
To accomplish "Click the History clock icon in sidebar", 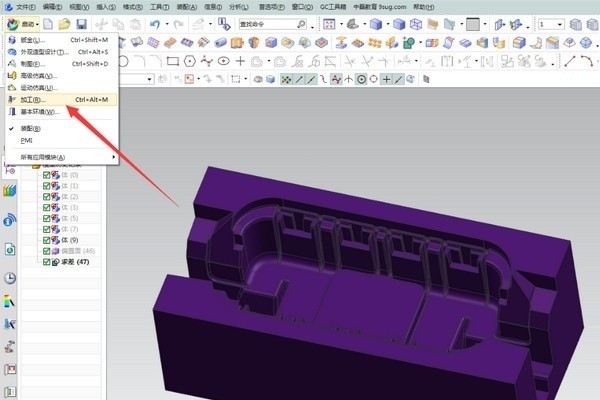I will click(x=9, y=278).
